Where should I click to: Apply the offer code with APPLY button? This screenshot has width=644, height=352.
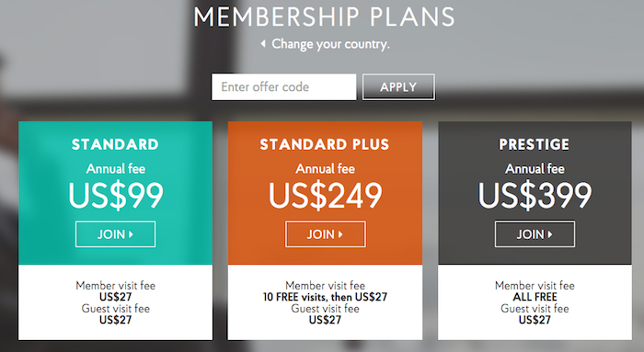click(398, 87)
